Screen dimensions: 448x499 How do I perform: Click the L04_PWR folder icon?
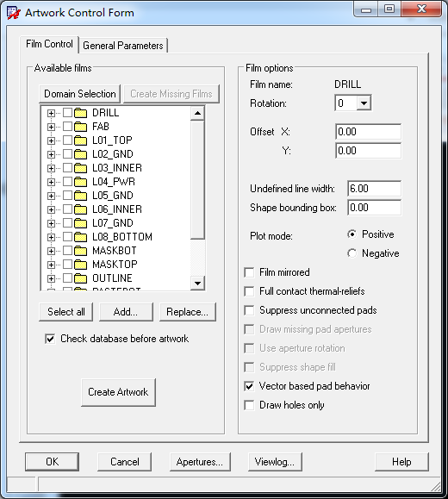pos(80,182)
